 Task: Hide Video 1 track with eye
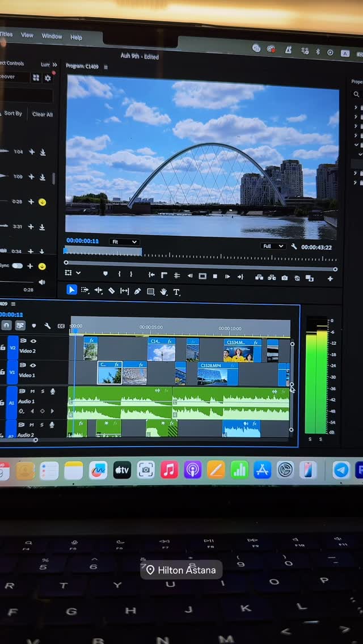point(33,365)
